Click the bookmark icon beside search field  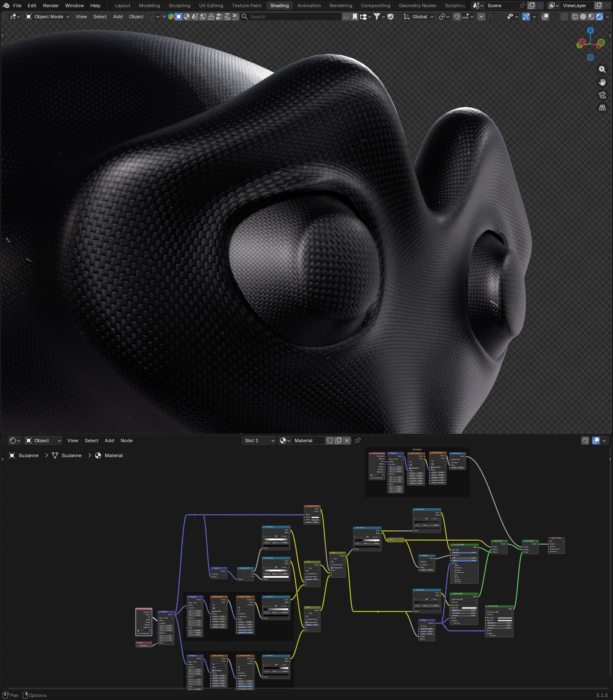click(x=355, y=17)
